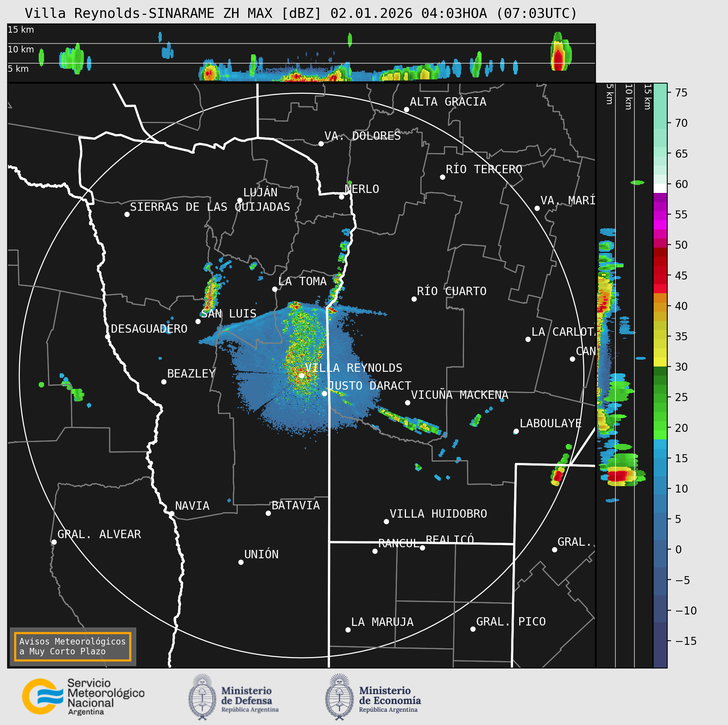Click the 'VA. MARÍ' truncated label marker
The image size is (728, 725).
click(537, 208)
